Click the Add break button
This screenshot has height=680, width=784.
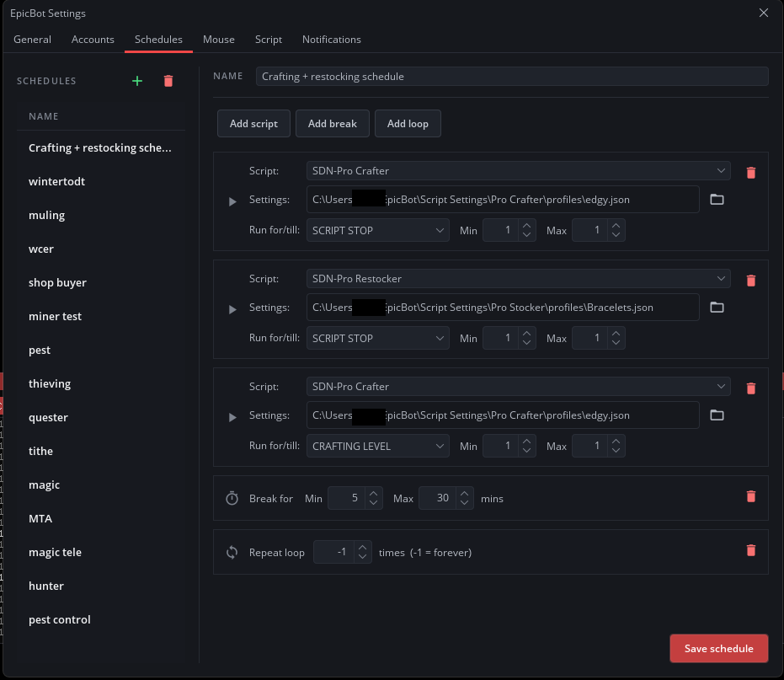pos(333,124)
